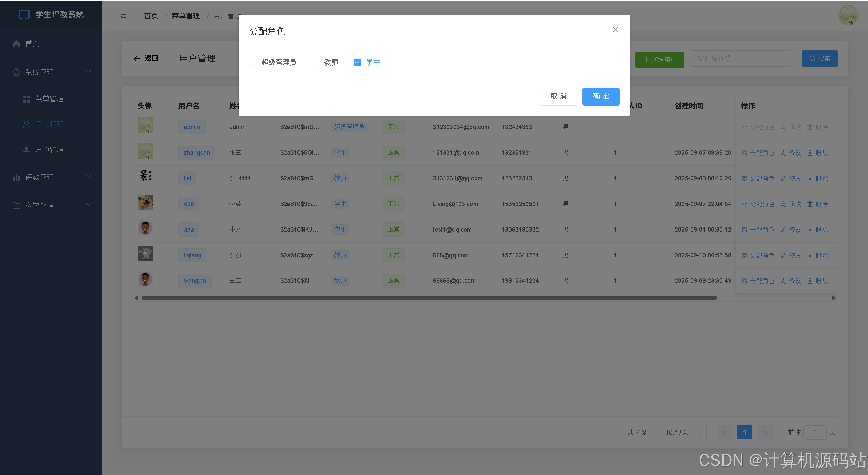Open the 10条/页 page size dropdown

pos(681,432)
